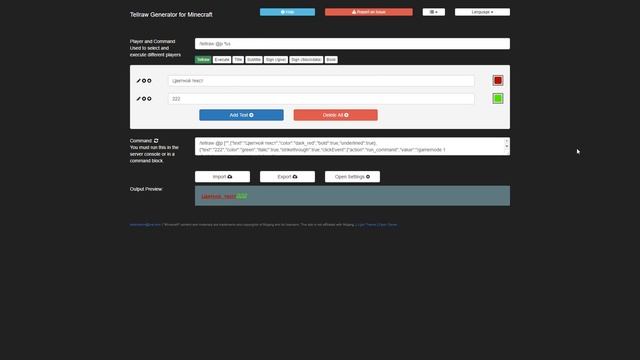Click the red underlined text in Output Preview
Viewport: 640px width, 360px height.
point(218,196)
